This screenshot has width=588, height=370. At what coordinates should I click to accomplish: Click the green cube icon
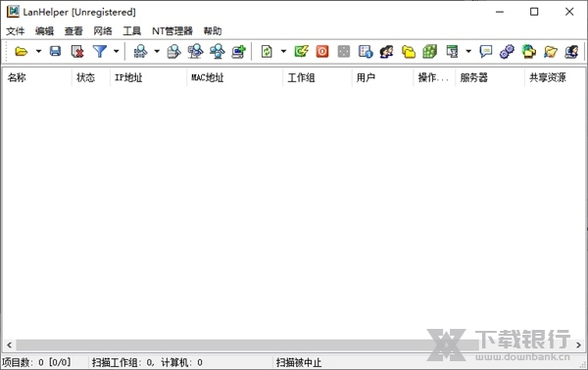[430, 51]
